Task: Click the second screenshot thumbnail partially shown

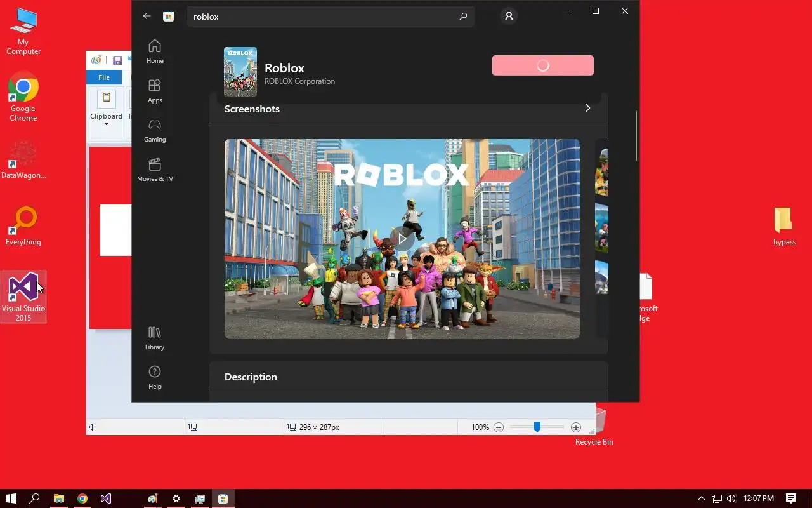Action: [x=601, y=239]
